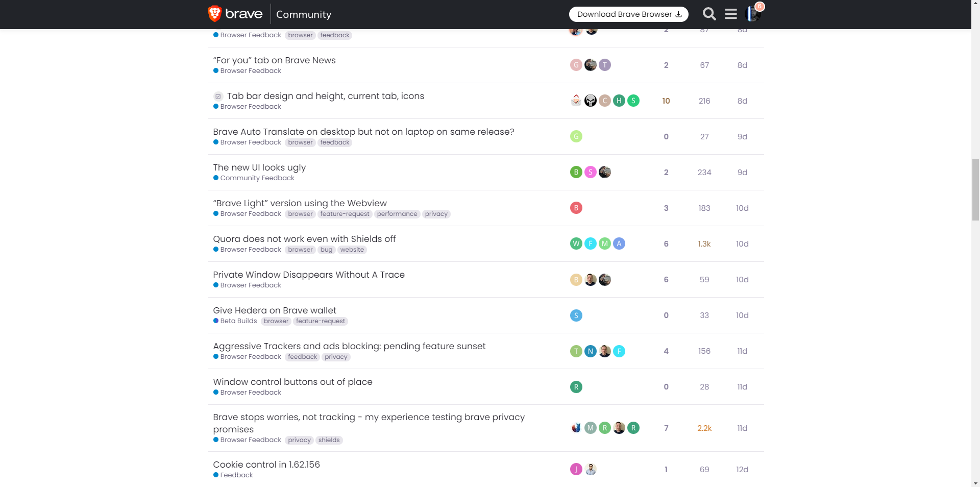Click the F avatar in the Aggressive Trackers row
The image size is (980, 487).
point(619,351)
